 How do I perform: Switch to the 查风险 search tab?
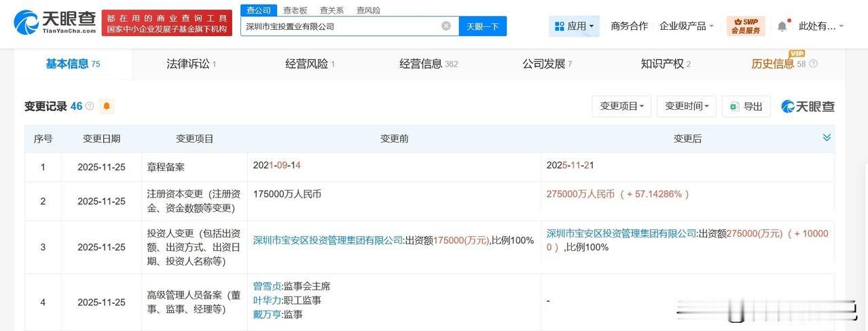(368, 10)
